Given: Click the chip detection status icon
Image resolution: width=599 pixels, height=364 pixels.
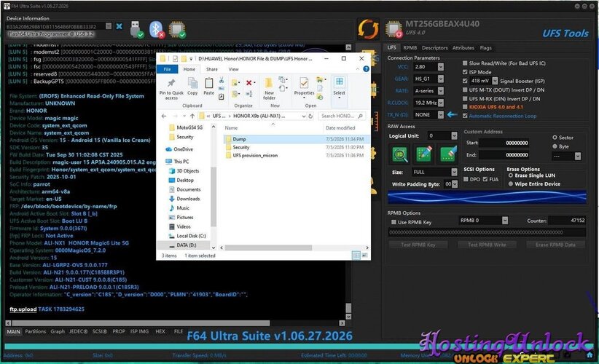Looking at the screenshot, I should pos(178,29).
